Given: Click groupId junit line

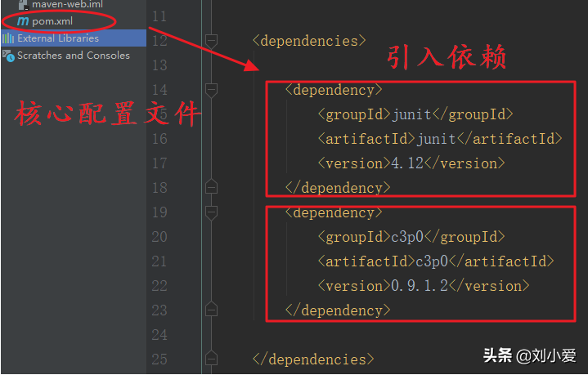Looking at the screenshot, I should click(x=415, y=114).
